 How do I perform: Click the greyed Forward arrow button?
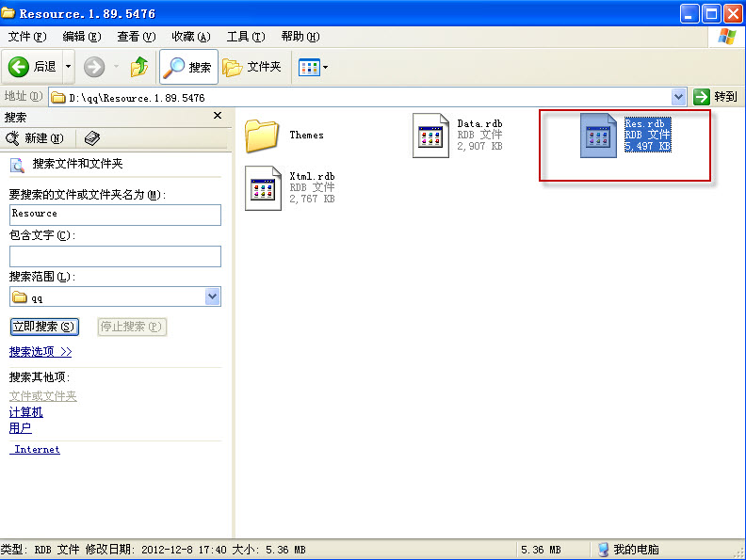click(94, 67)
